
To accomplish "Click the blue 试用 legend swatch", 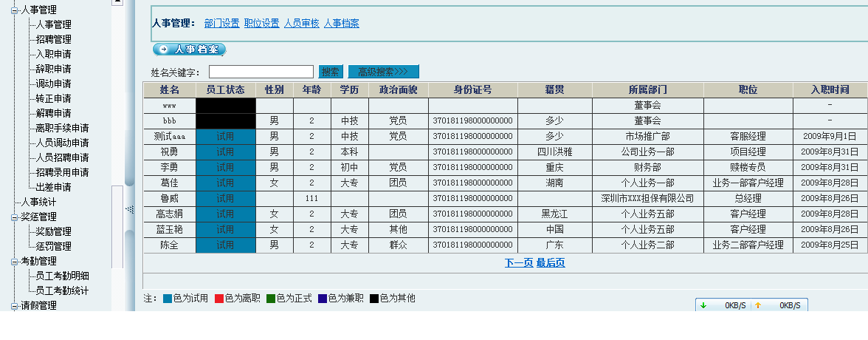I will 168,299.
